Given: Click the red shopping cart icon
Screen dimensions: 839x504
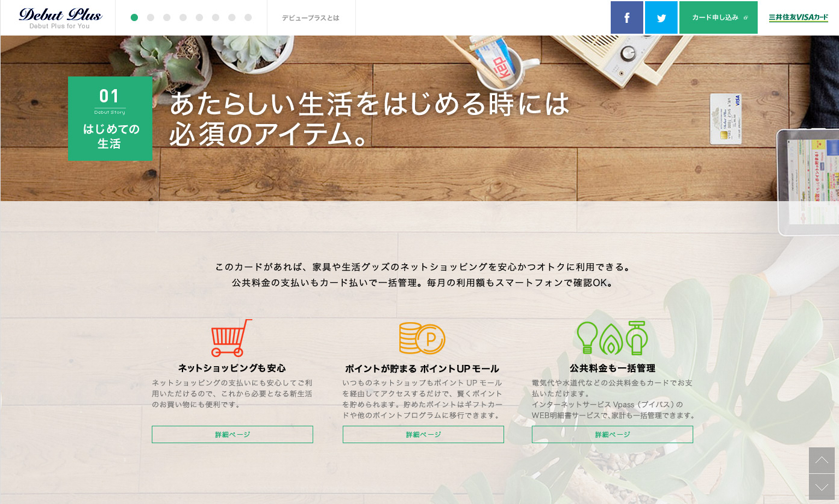Looking at the screenshot, I should click(x=231, y=338).
